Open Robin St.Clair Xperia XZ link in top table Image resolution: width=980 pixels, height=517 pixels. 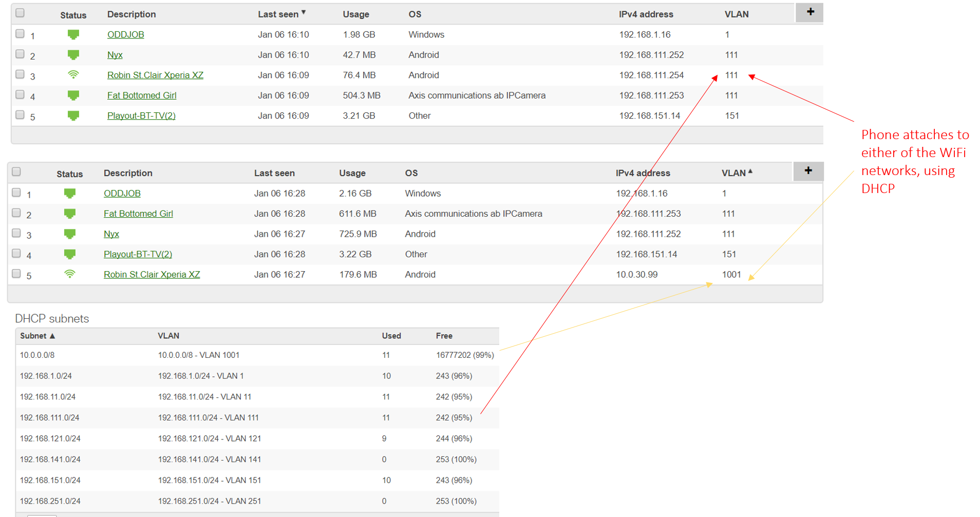click(155, 75)
